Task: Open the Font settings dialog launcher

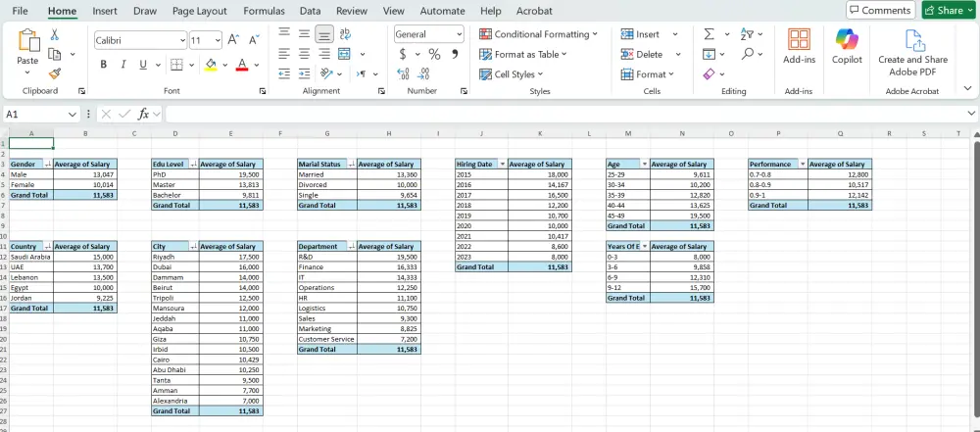Action: [263, 91]
